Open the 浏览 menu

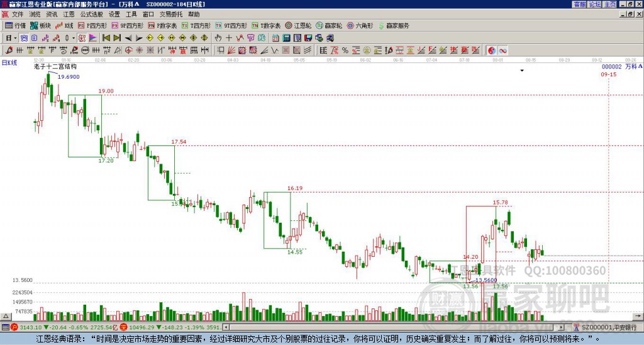[35, 14]
